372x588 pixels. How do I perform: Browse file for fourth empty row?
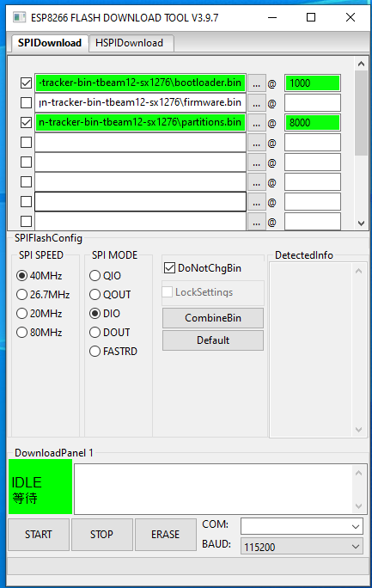(x=256, y=143)
